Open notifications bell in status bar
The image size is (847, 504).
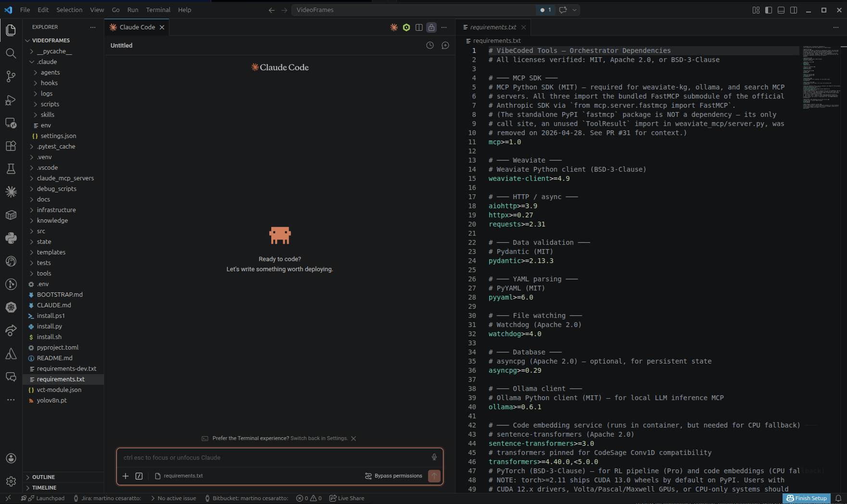tap(838, 498)
